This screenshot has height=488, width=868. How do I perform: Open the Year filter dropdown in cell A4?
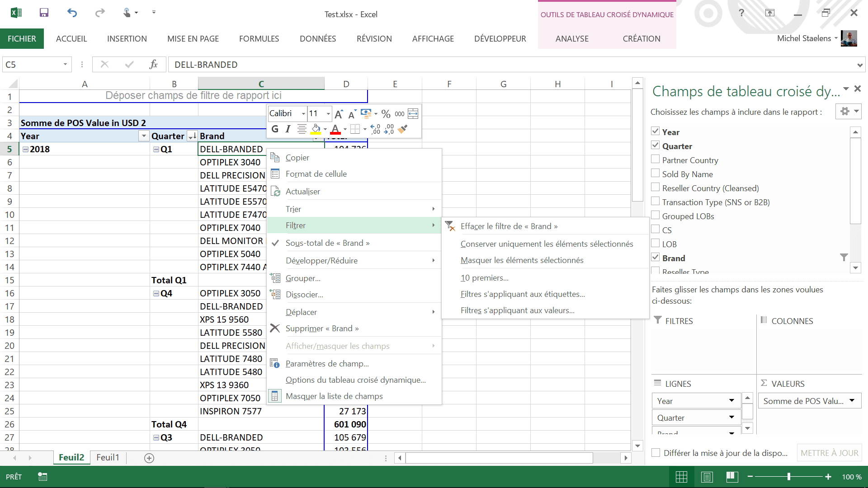(144, 136)
